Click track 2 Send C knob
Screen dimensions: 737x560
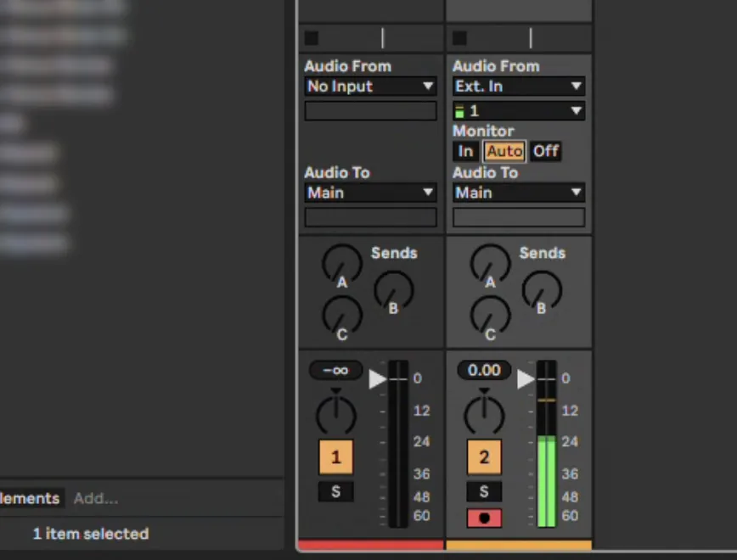tap(490, 316)
